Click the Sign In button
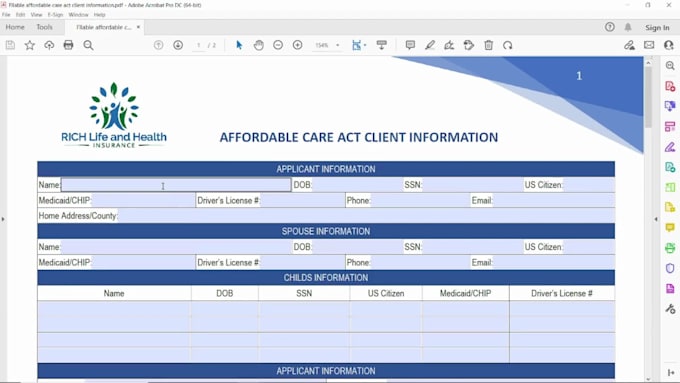Screen dimensions: 680x383 click(x=657, y=27)
